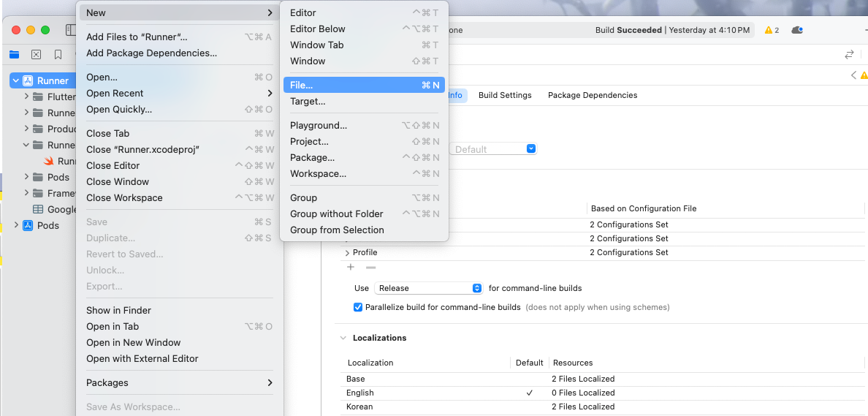The image size is (868, 416).
Task: Select Editor in the New submenu
Action: [365, 12]
